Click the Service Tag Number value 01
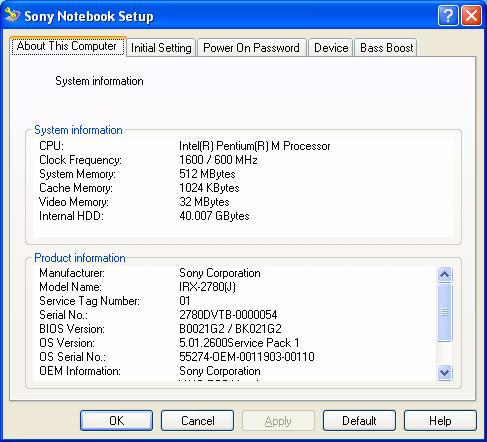The height and width of the screenshot is (442, 487). tap(185, 301)
